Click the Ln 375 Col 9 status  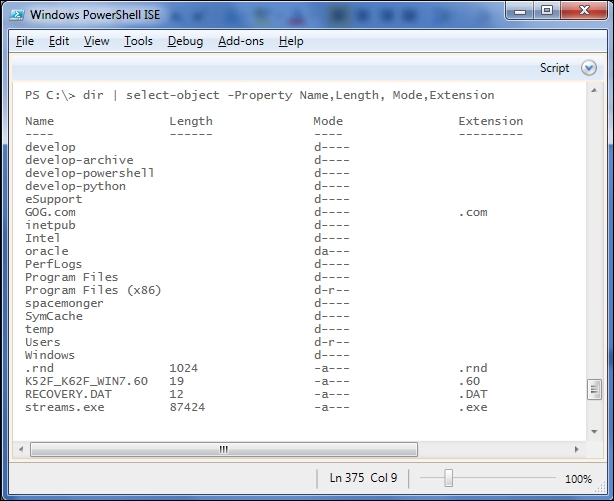point(363,478)
